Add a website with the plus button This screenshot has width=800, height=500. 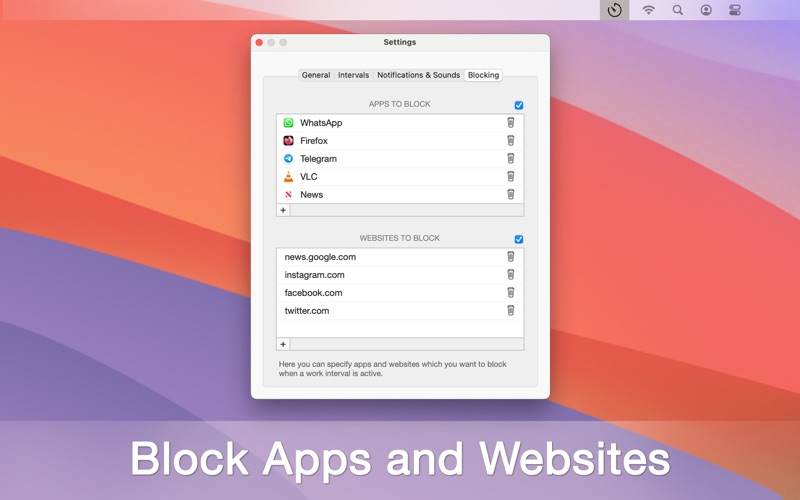[283, 344]
